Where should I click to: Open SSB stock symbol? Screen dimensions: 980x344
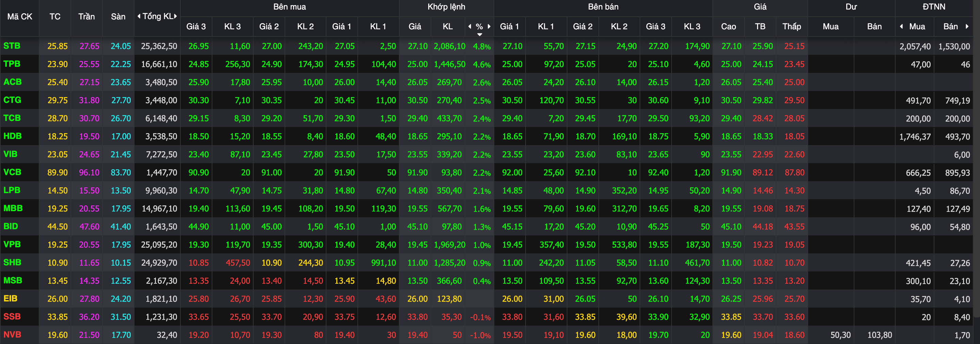(12, 317)
